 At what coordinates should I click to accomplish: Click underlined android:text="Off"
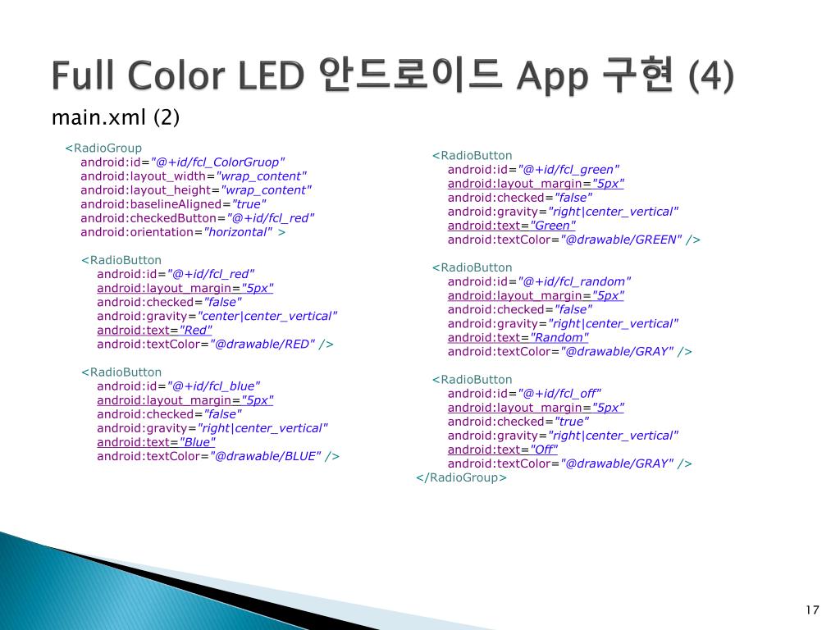click(x=503, y=450)
